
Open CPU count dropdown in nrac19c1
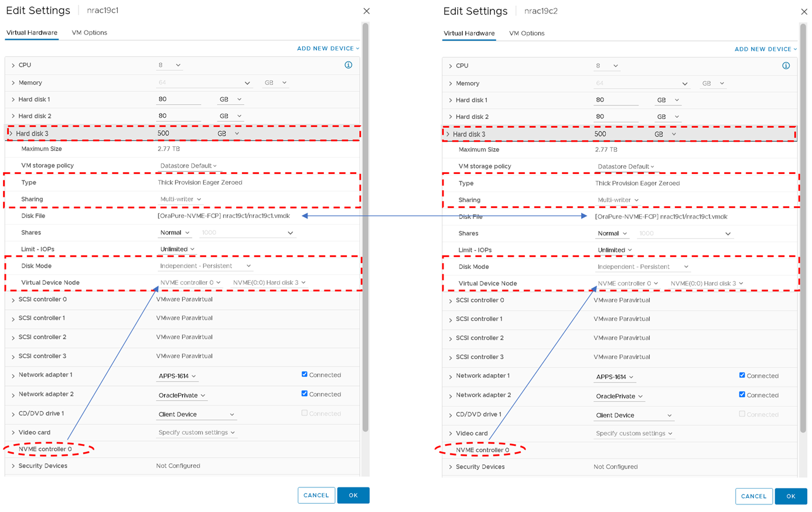(x=169, y=65)
